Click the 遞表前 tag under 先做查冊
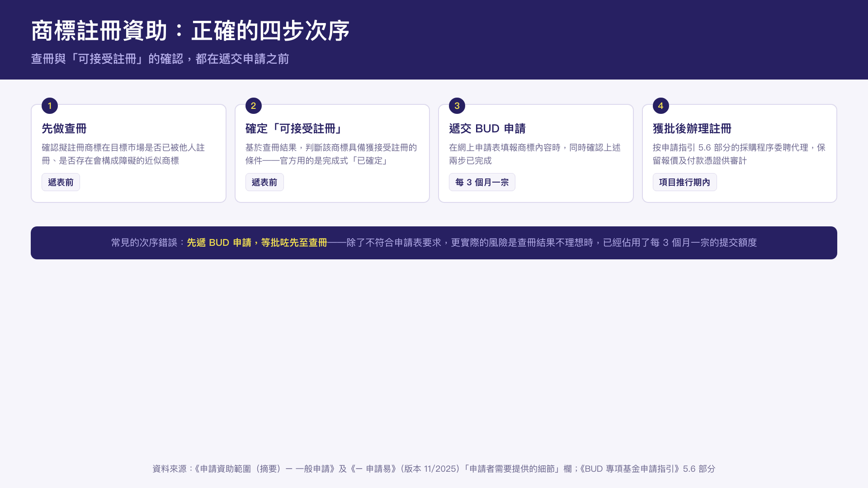This screenshot has width=868, height=488. click(x=61, y=182)
